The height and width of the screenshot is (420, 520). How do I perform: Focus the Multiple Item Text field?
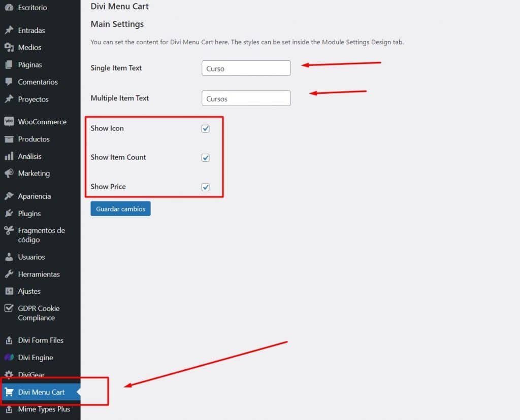[x=246, y=98]
